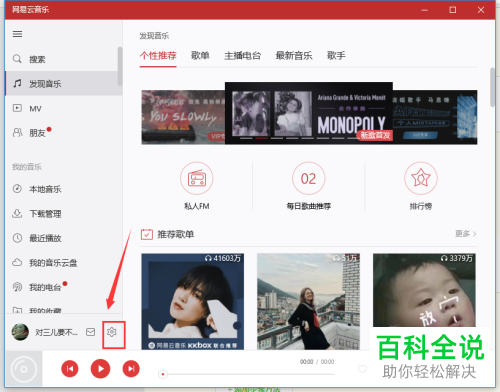Open the right-side banner with 个人MIXTAPE
The width and height of the screenshot is (500, 392).
[435, 117]
